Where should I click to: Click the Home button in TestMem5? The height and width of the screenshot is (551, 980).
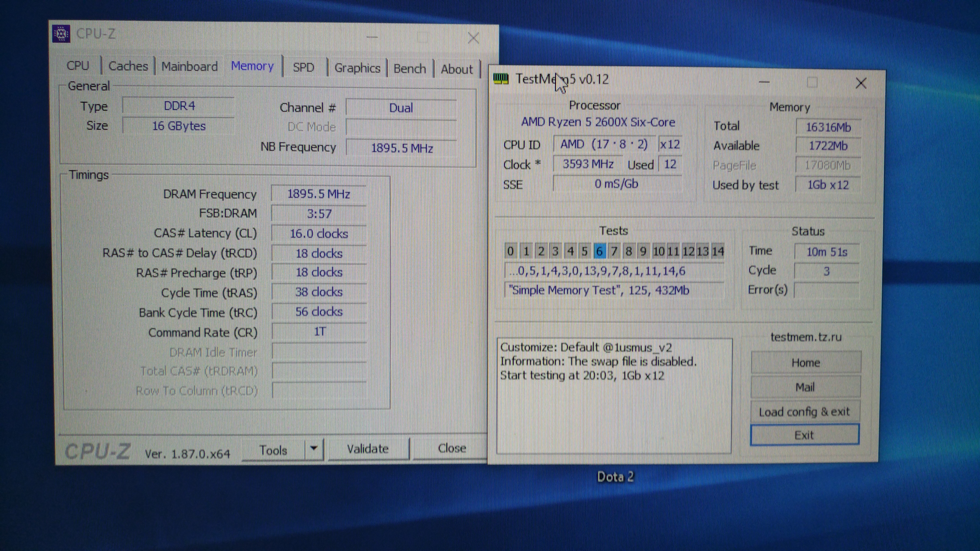click(805, 363)
